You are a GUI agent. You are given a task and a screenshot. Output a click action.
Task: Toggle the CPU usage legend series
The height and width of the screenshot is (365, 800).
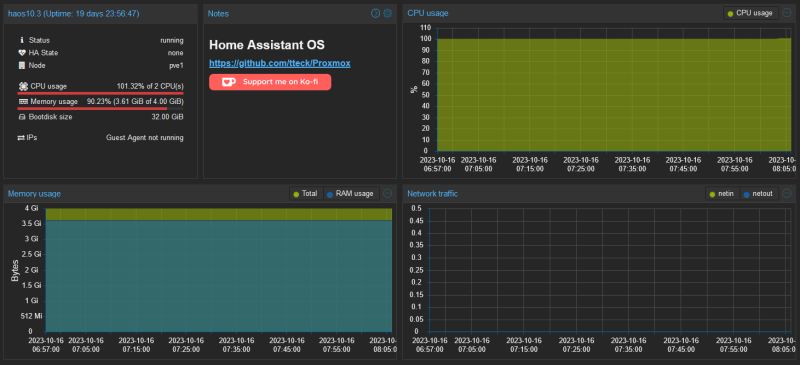point(751,13)
